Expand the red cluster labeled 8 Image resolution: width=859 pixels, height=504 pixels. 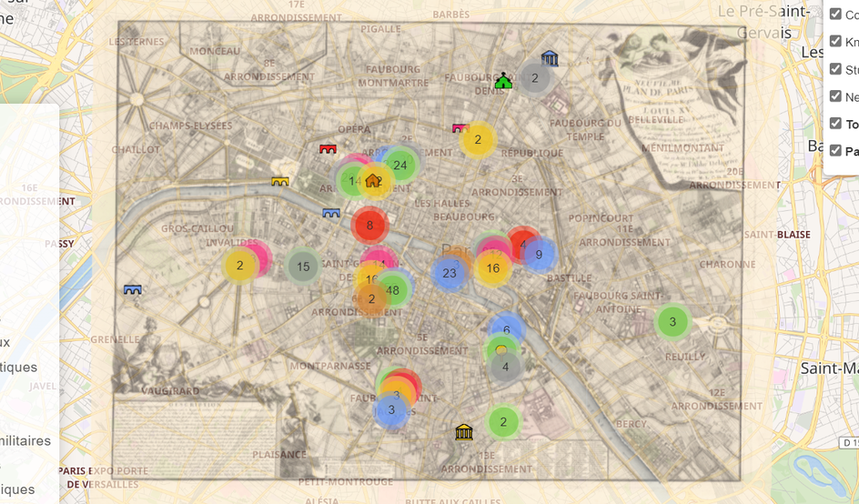(369, 225)
